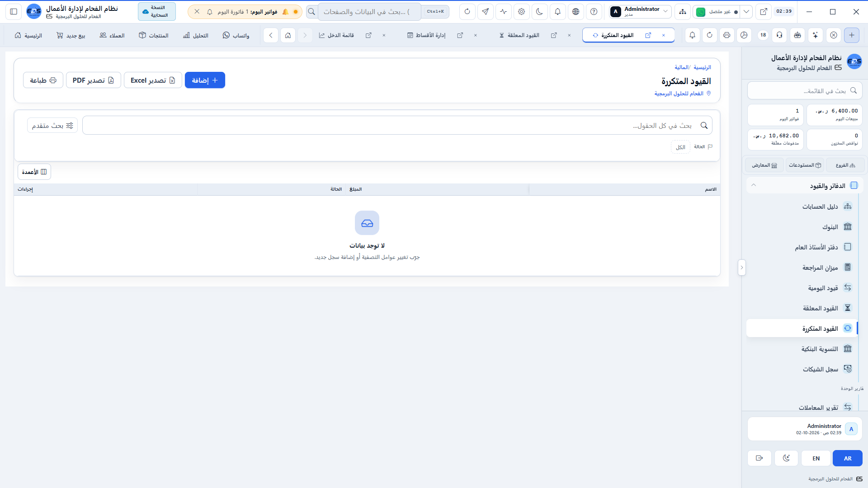This screenshot has height=488, width=868.
Task: Open the الكل status filter dropdown
Action: [680, 147]
